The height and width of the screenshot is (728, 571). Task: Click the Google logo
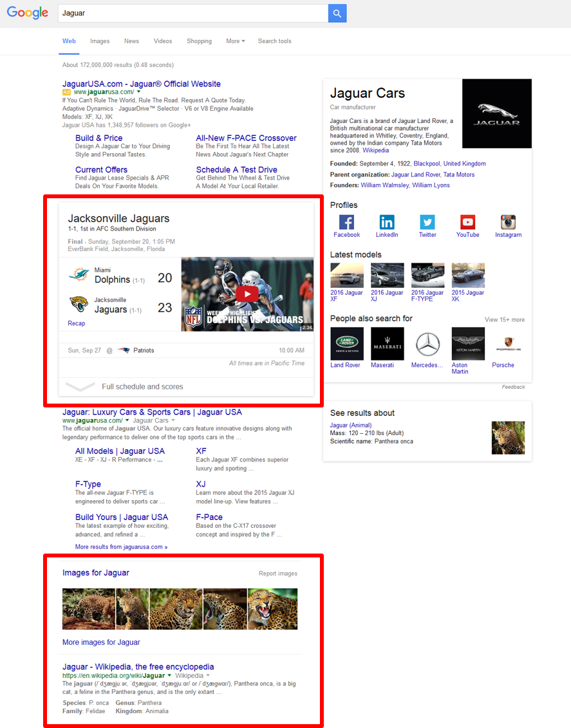(x=28, y=13)
